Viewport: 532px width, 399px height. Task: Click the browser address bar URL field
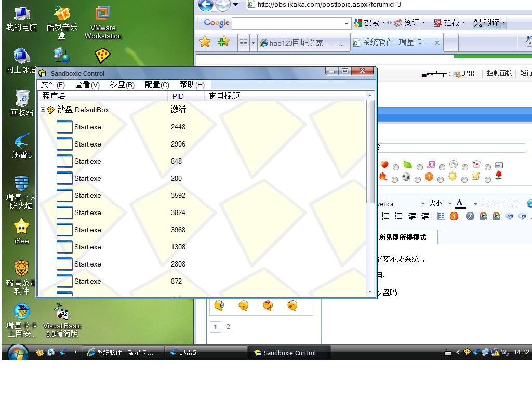point(389,4)
